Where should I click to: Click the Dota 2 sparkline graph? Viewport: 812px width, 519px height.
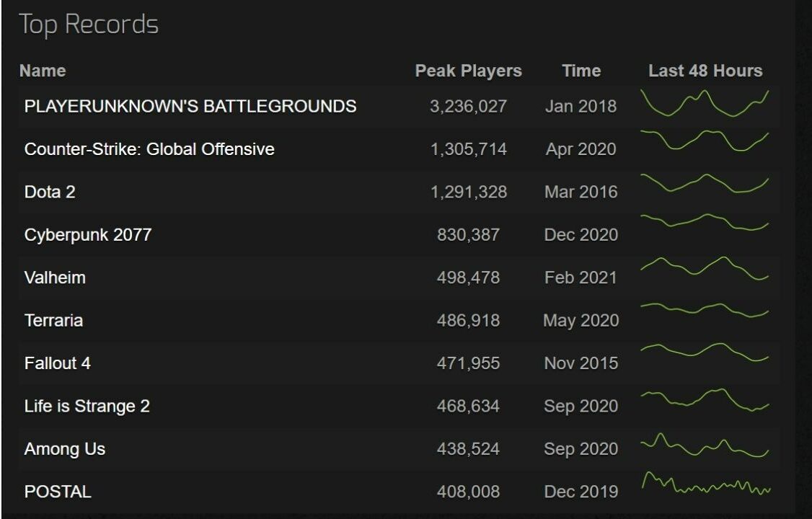[x=705, y=183]
